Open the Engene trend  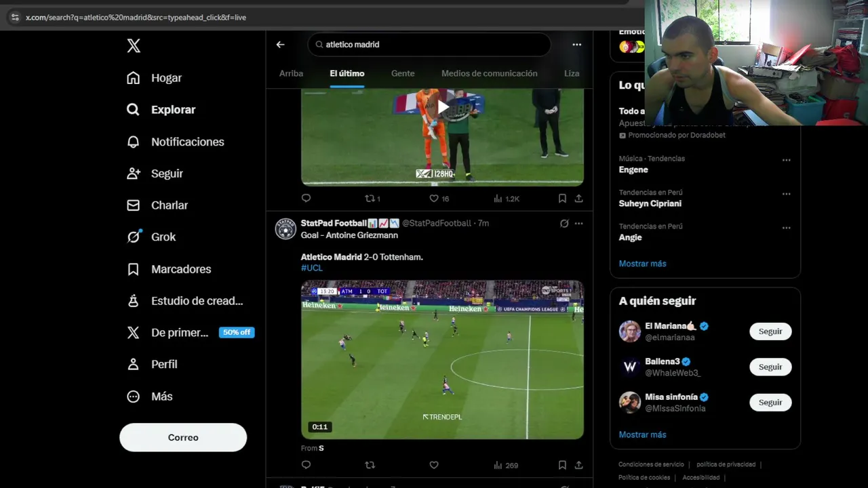point(633,170)
